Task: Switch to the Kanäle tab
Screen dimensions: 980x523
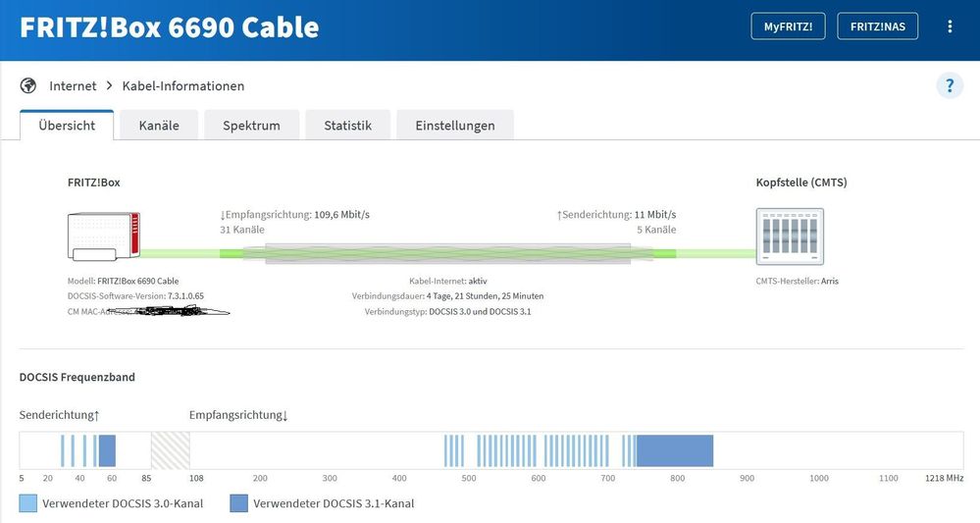Action: [159, 126]
